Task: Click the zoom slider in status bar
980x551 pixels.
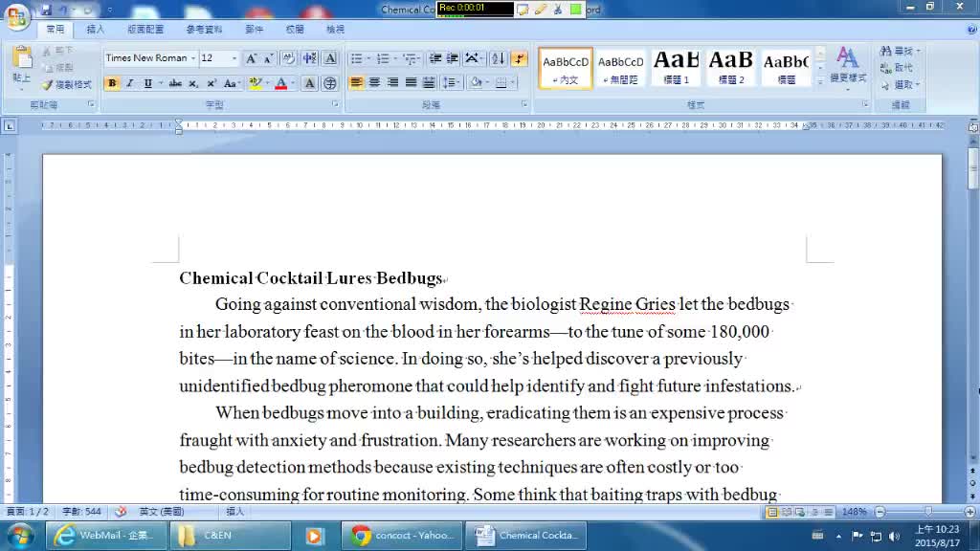Action: 928,513
